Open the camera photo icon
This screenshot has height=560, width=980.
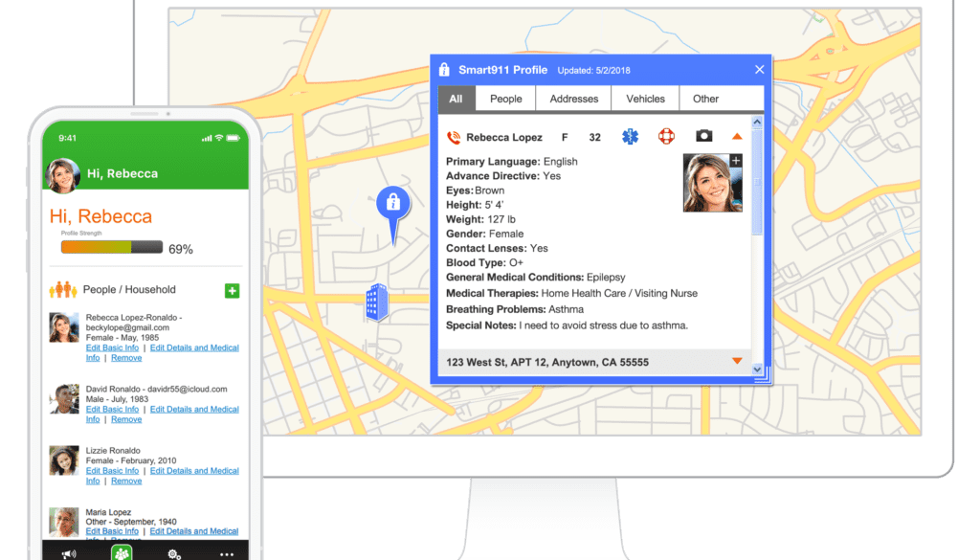(x=703, y=136)
